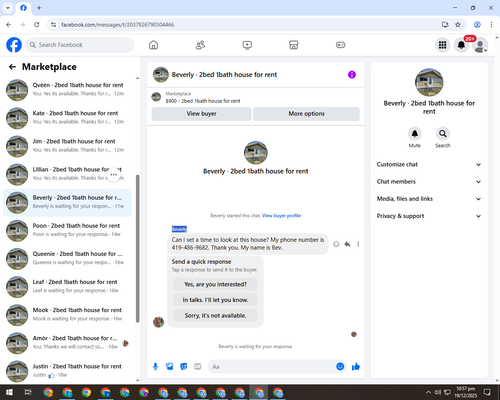Viewport: 500px width, 400px height.
Task: Open Amòr conversation in list
Action: [x=68, y=343]
